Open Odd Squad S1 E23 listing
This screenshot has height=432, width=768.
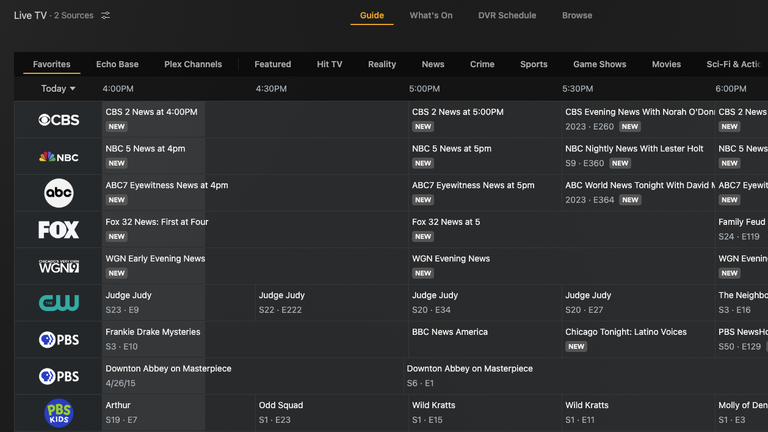click(332, 413)
